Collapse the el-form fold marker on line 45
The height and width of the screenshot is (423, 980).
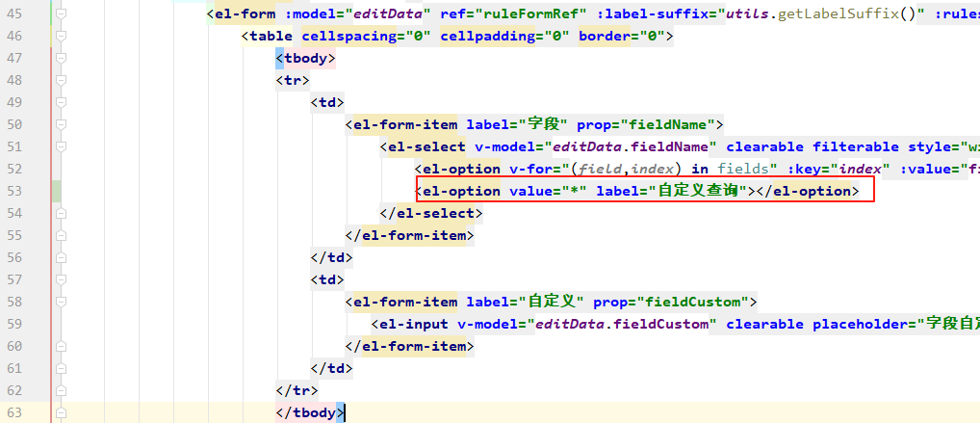(x=62, y=14)
